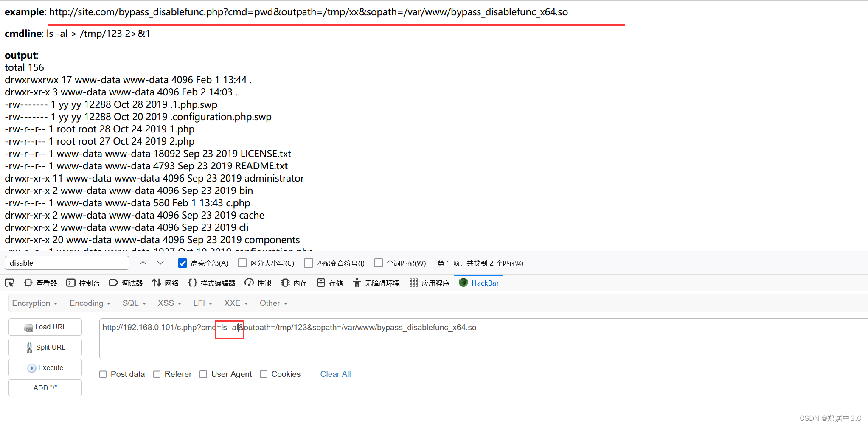Click into the HackBar URL text area

[x=483, y=339]
